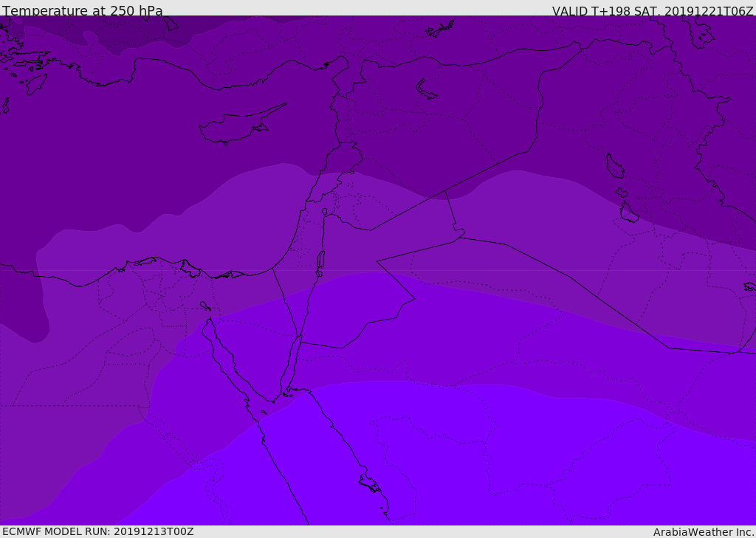Click the large island off Turkey's southwest coast
Screen dimensions: 756x538
click(36, 83)
